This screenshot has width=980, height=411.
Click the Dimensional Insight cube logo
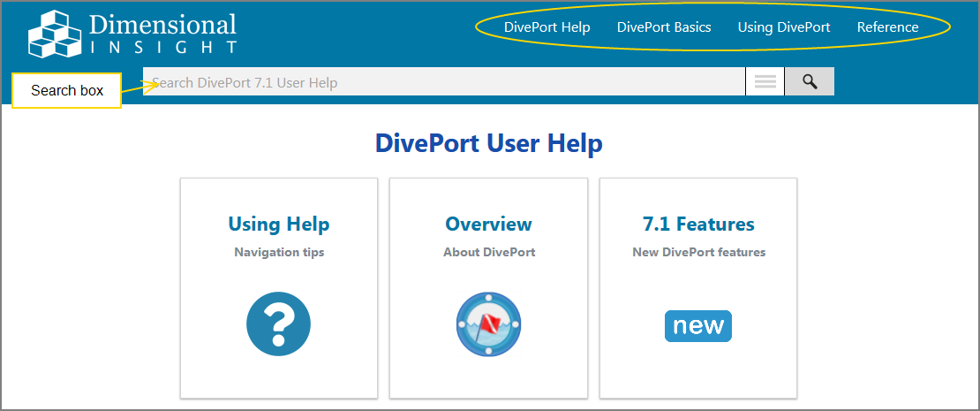[55, 34]
